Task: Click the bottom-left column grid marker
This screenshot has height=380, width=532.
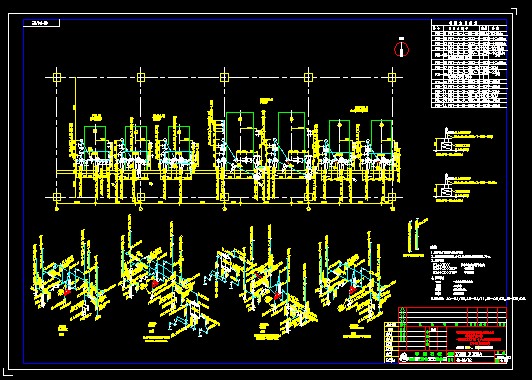Action: 57,197
